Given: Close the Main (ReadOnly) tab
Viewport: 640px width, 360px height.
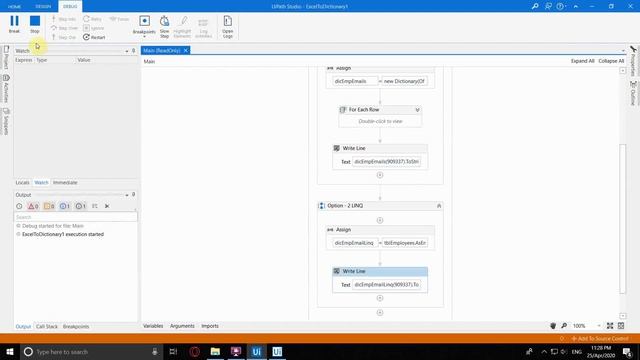Looking at the screenshot, I should 186,50.
